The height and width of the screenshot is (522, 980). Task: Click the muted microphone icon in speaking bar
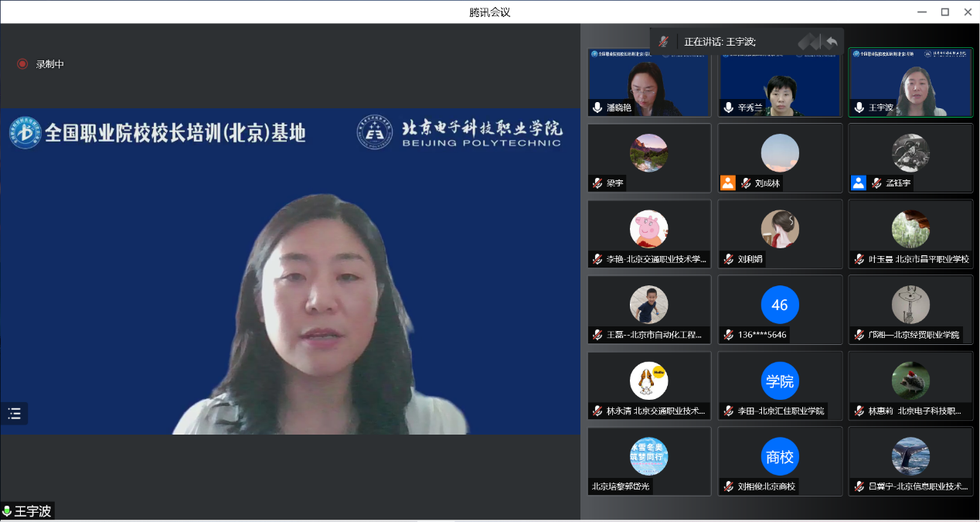coord(663,41)
